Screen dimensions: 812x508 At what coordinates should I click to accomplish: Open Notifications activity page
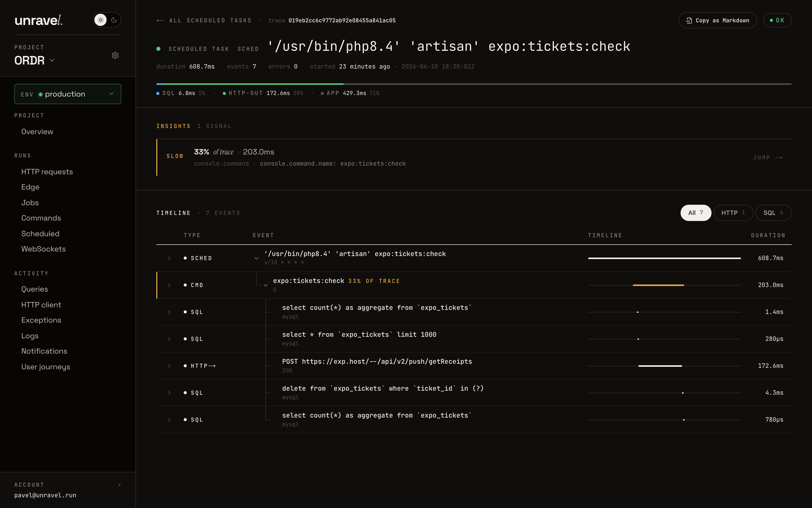click(44, 351)
